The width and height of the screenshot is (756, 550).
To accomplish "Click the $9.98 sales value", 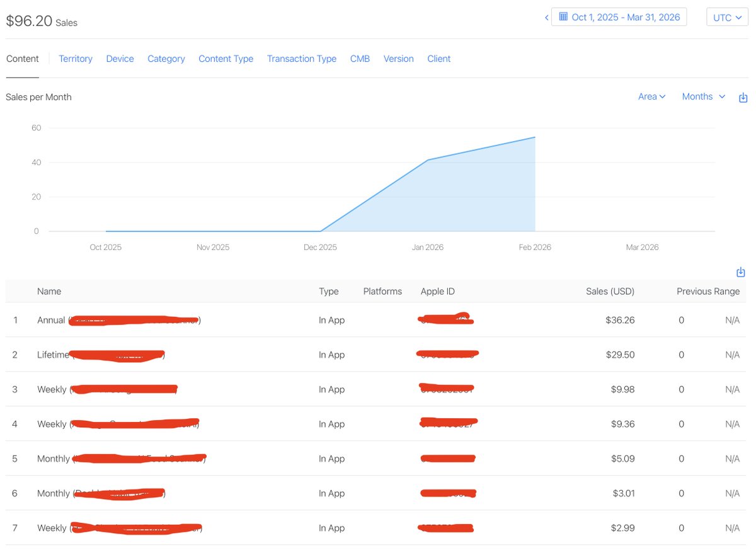I will pyautogui.click(x=622, y=389).
